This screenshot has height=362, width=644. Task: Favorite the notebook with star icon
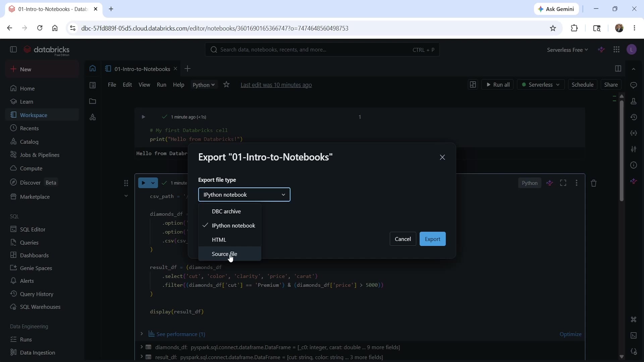coord(227,85)
